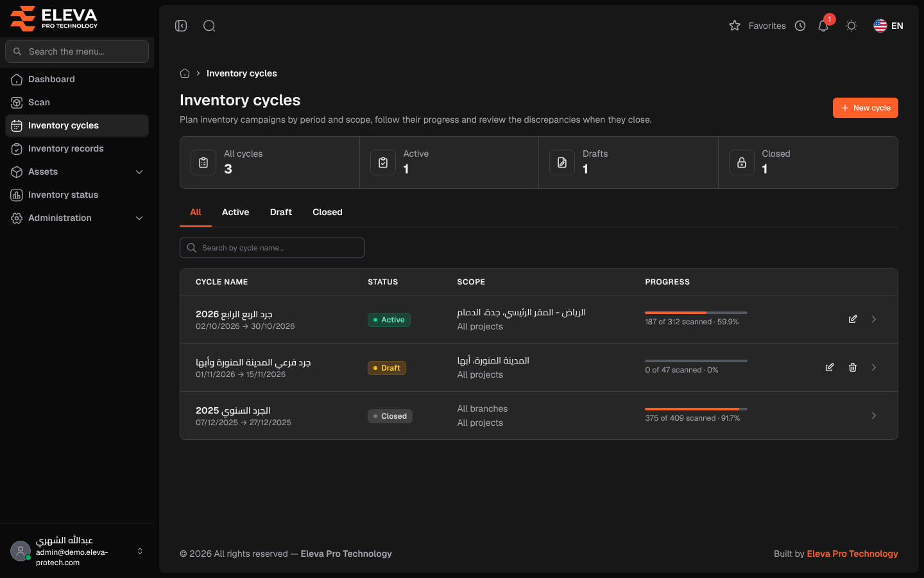The width and height of the screenshot is (924, 578).
Task: Click the Eleva Pro Technology logo
Action: point(54,18)
